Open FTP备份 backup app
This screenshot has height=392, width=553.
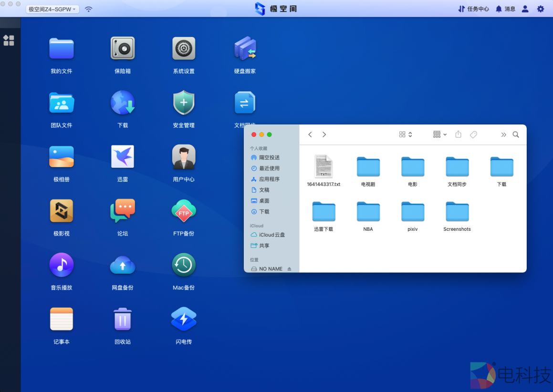click(184, 210)
